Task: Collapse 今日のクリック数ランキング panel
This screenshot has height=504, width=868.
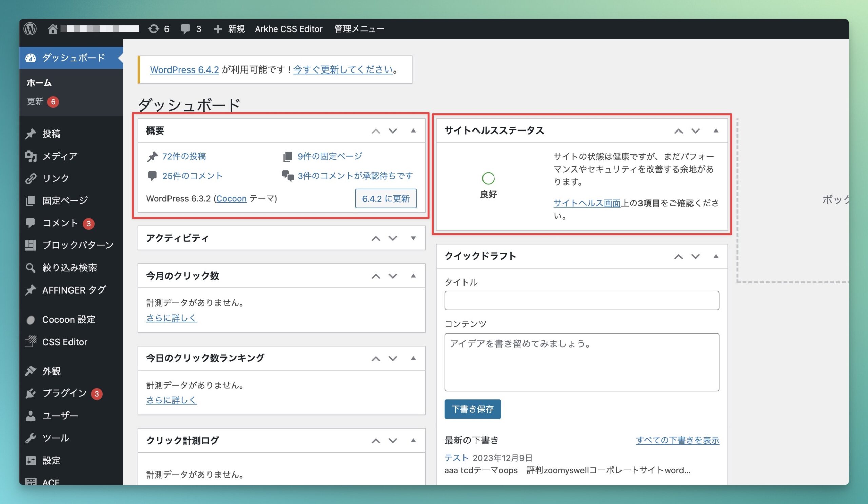Action: point(413,358)
